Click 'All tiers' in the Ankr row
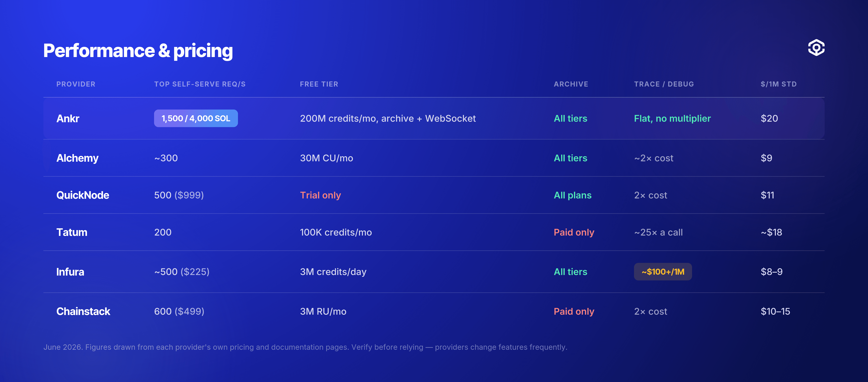This screenshot has height=382, width=868. click(571, 118)
